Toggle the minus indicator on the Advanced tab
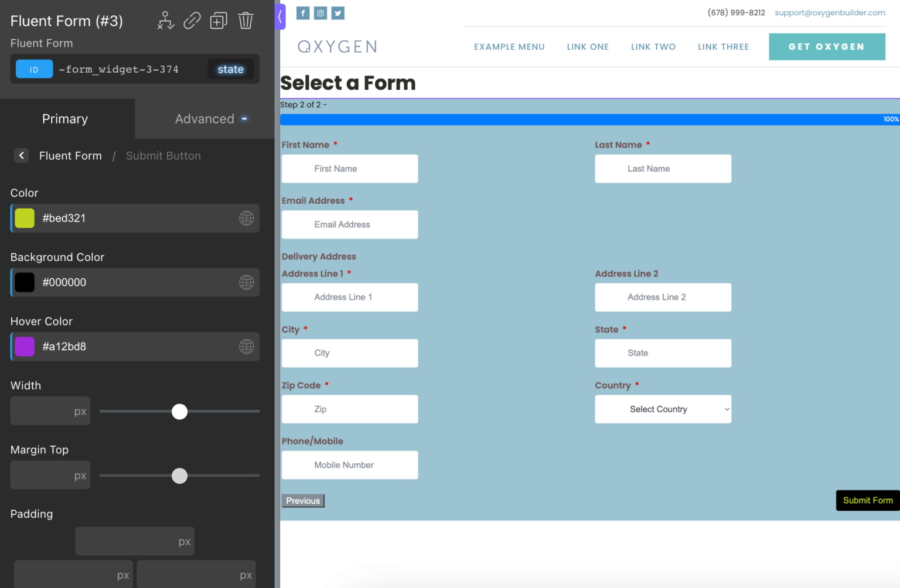The width and height of the screenshot is (900, 588). 244,118
